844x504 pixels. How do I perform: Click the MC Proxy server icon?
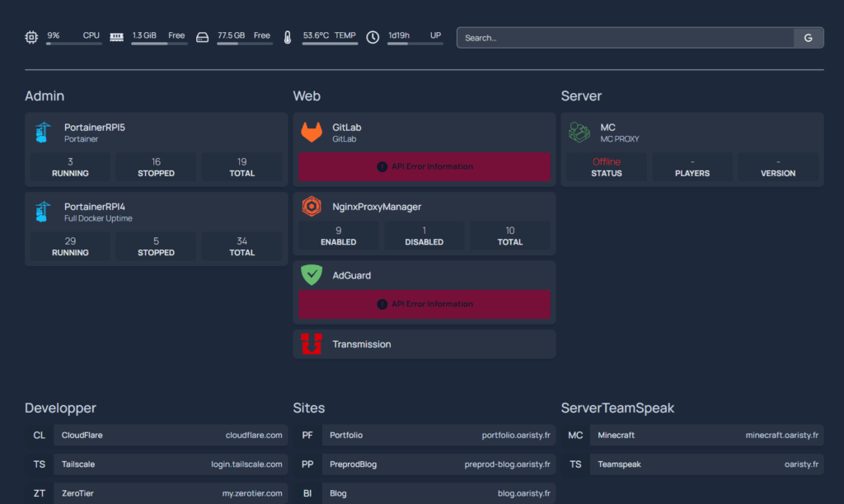pos(579,133)
